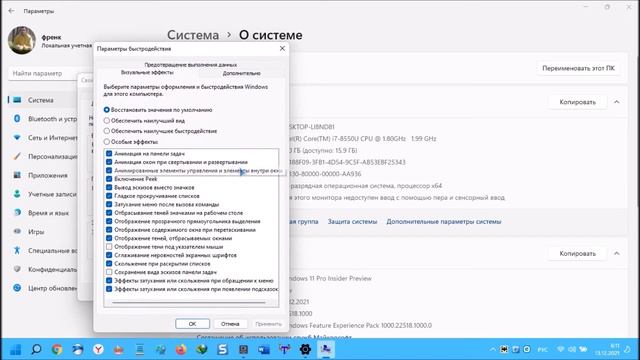Open Предотвращение выполнения данных tab

click(x=191, y=64)
